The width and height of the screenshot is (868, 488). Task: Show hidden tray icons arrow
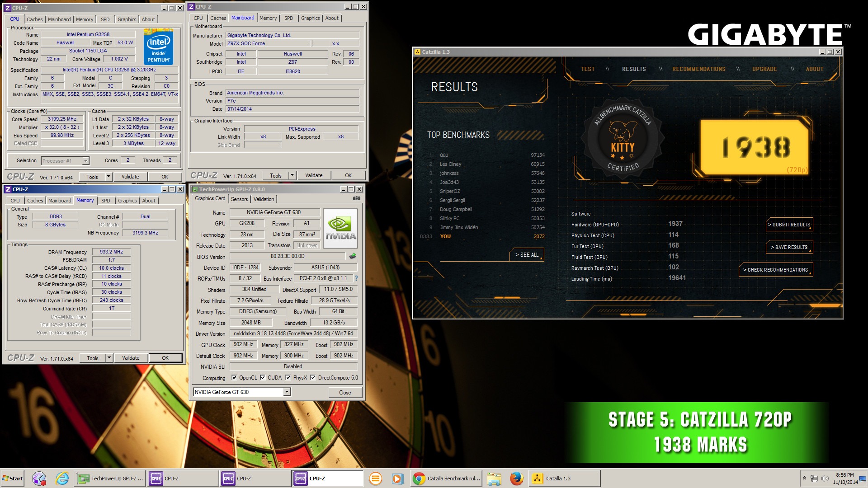[804, 478]
